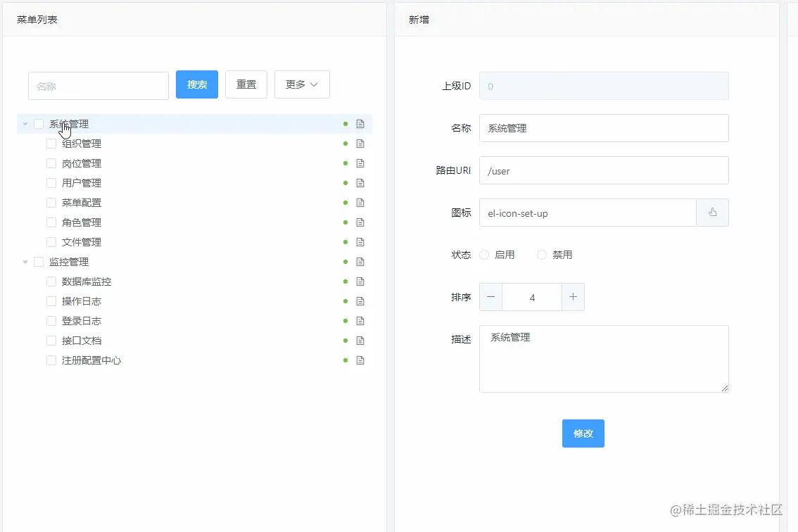Open document icon in 注册配置中心 row
The width and height of the screenshot is (798, 532).
click(x=360, y=360)
